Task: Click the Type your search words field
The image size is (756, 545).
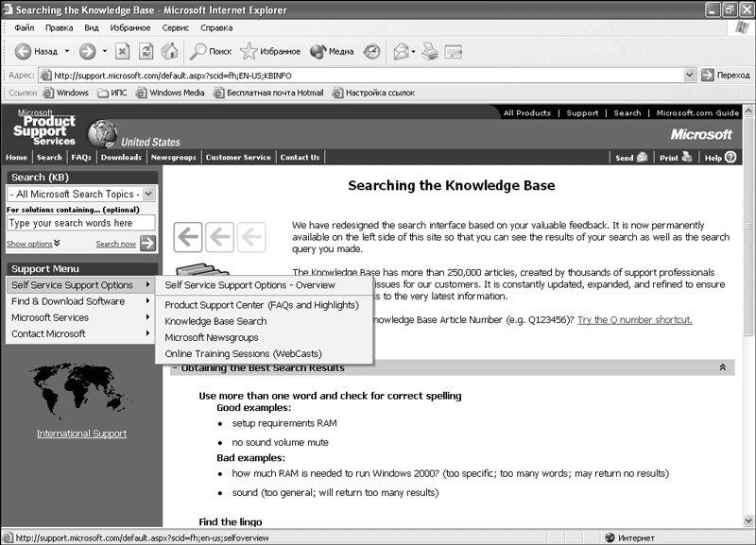Action: click(x=81, y=223)
